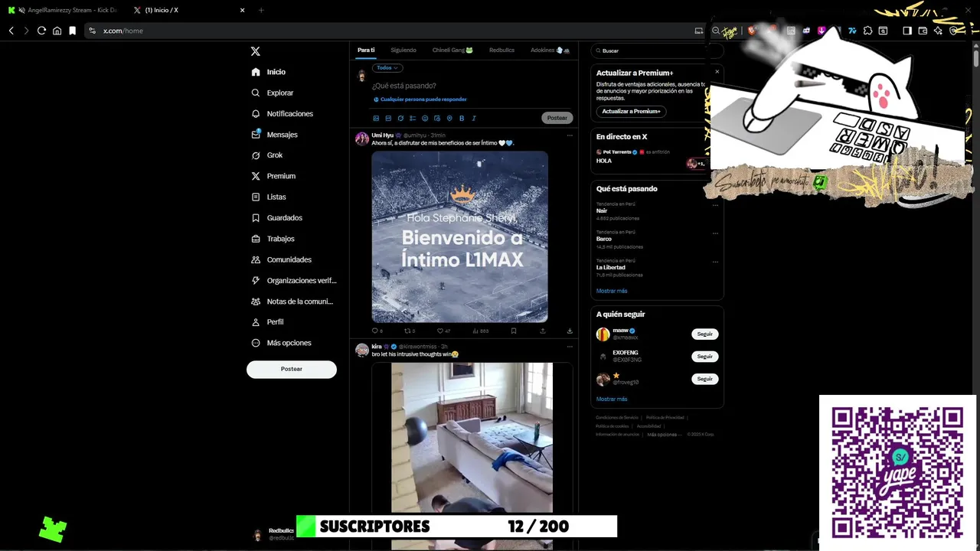Click Actualizar a Premium+ button

click(x=631, y=112)
